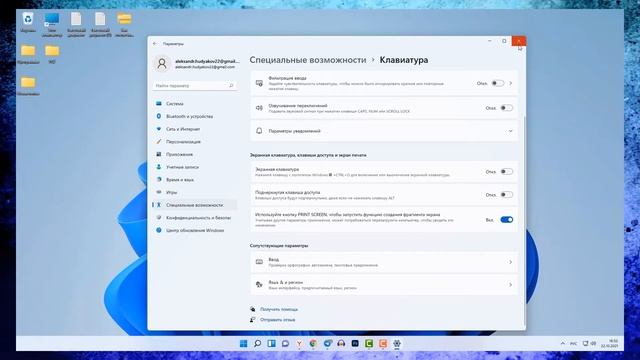Minimize the Параметры window
The width and height of the screenshot is (640, 360).
point(490,41)
